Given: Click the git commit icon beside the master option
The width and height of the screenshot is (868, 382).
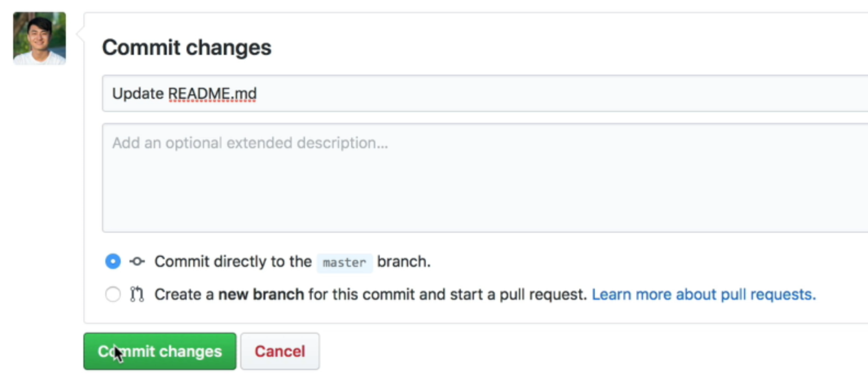Looking at the screenshot, I should tap(137, 262).
